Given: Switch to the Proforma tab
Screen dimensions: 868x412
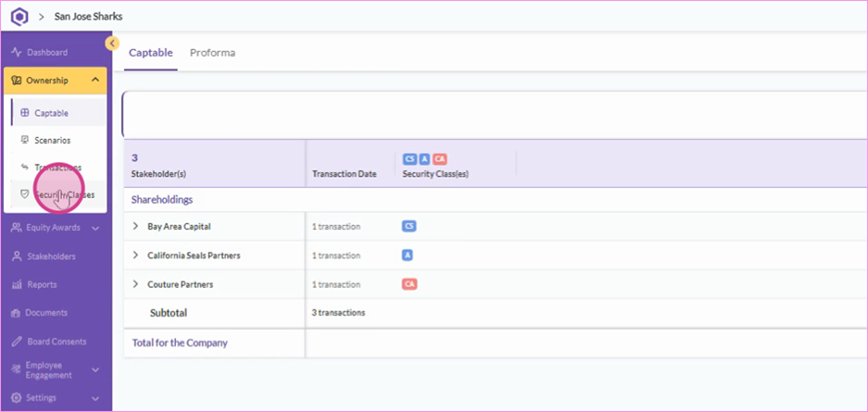Looking at the screenshot, I should [x=212, y=53].
